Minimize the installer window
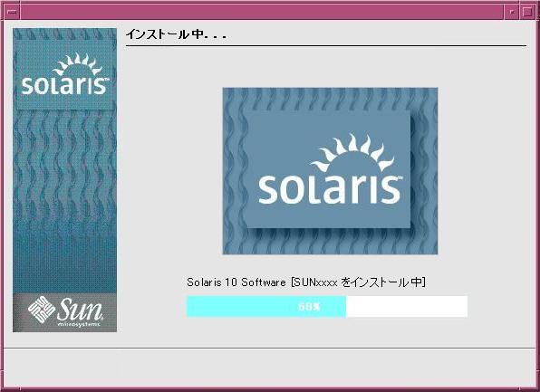The width and height of the screenshot is (540, 392). 512,12
